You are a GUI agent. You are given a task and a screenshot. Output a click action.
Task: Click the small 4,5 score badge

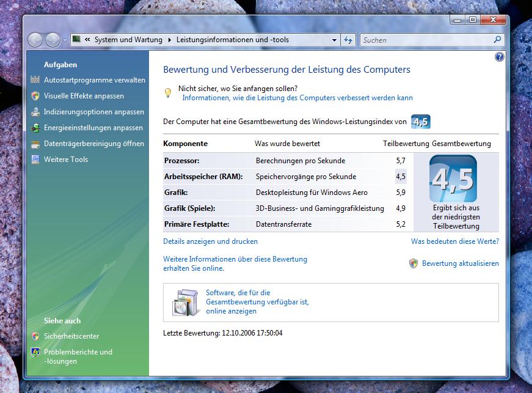421,122
